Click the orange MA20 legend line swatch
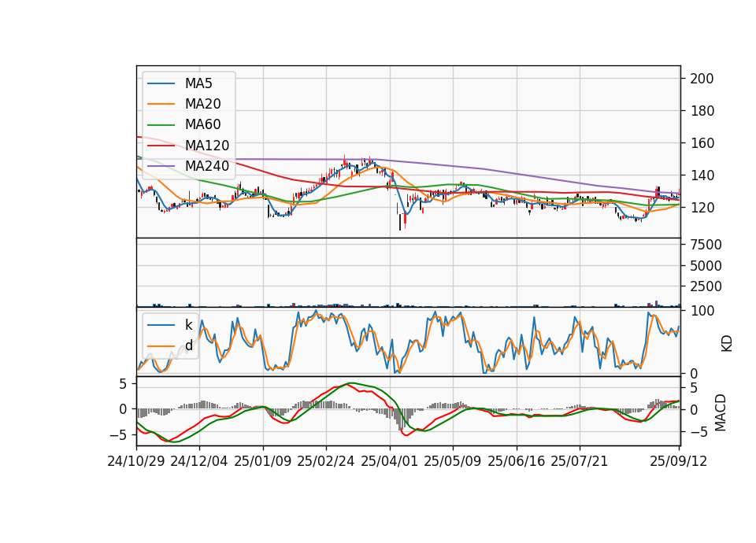The image size is (756, 543). [x=161, y=105]
